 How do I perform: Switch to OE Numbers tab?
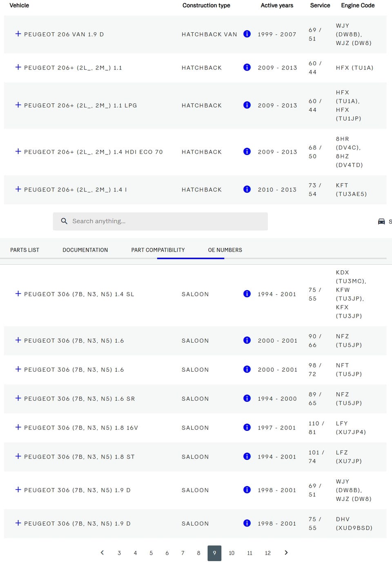point(225,250)
